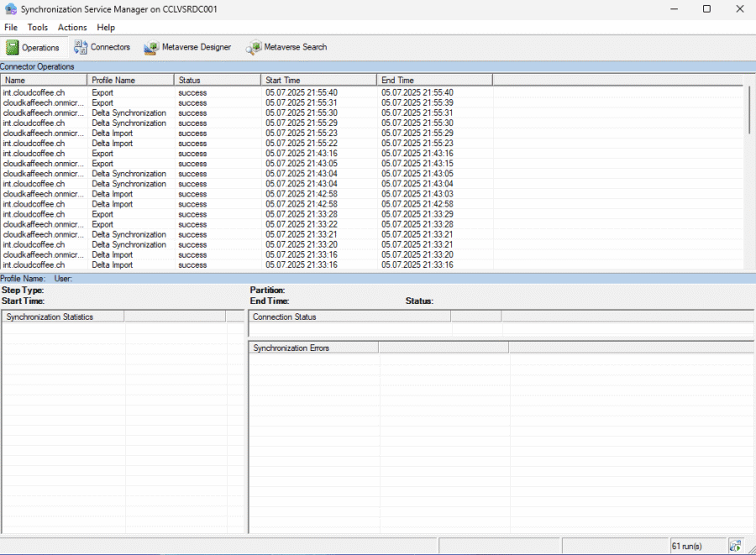This screenshot has width=756, height=555.
Task: Sort by the Profile Name column header
Action: pyautogui.click(x=131, y=80)
